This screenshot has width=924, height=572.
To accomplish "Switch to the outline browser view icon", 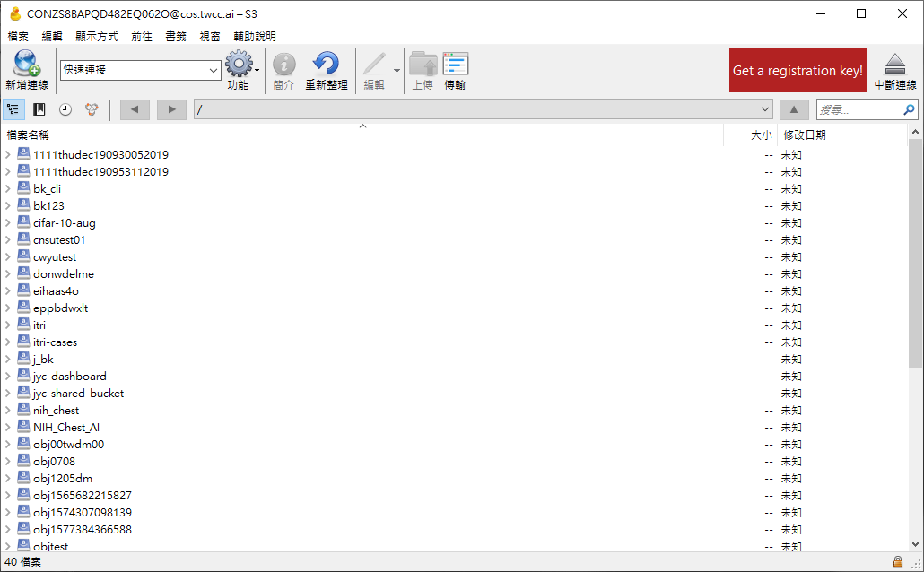I will pyautogui.click(x=13, y=109).
